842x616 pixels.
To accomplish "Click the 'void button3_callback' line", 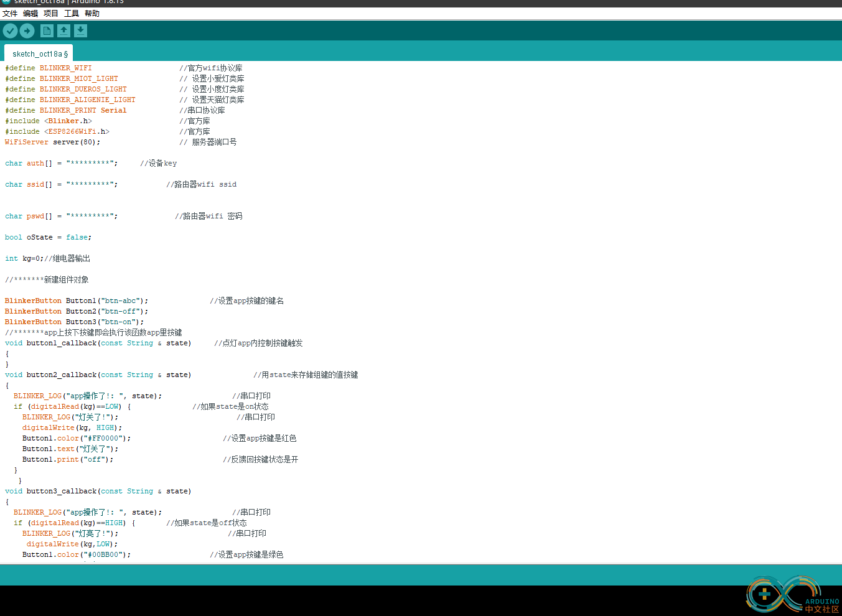I will pyautogui.click(x=98, y=492).
